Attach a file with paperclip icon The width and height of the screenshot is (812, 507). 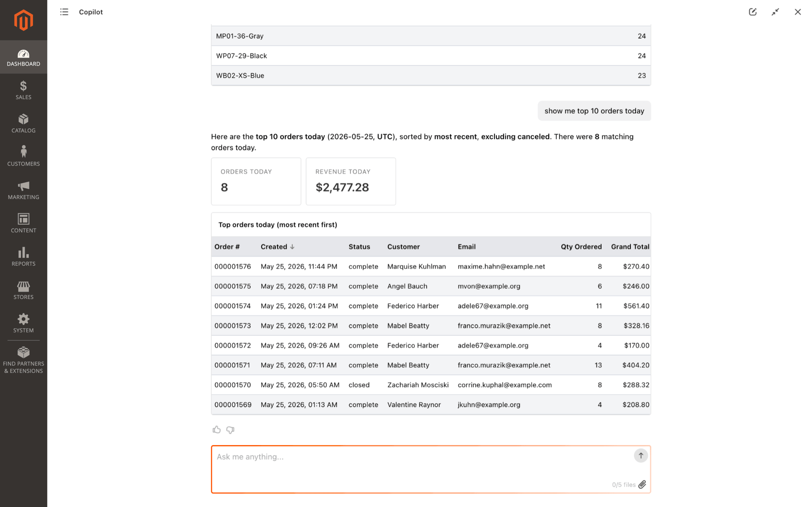coord(642,484)
